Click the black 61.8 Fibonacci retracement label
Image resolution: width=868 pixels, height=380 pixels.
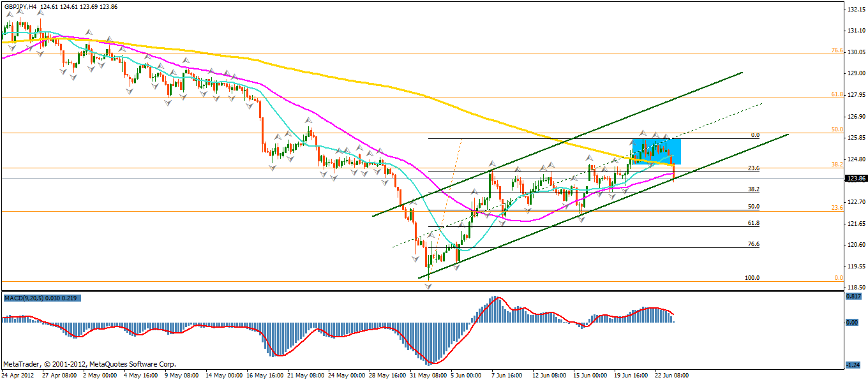coord(753,223)
